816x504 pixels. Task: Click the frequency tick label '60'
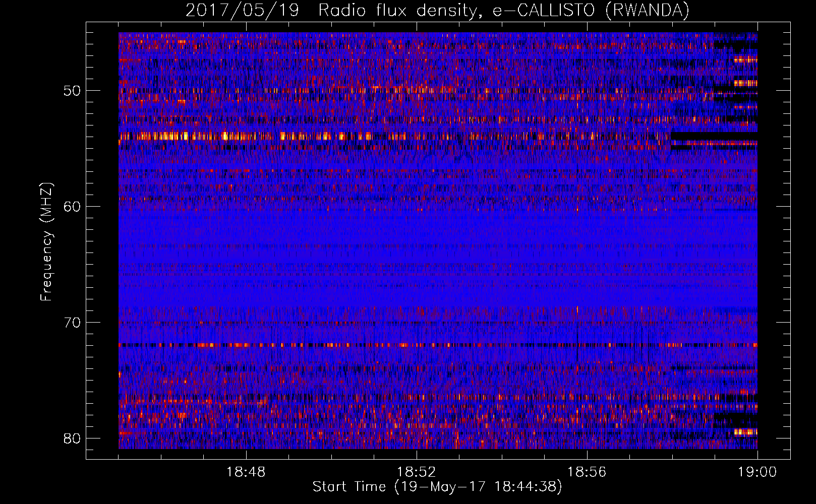pos(72,207)
